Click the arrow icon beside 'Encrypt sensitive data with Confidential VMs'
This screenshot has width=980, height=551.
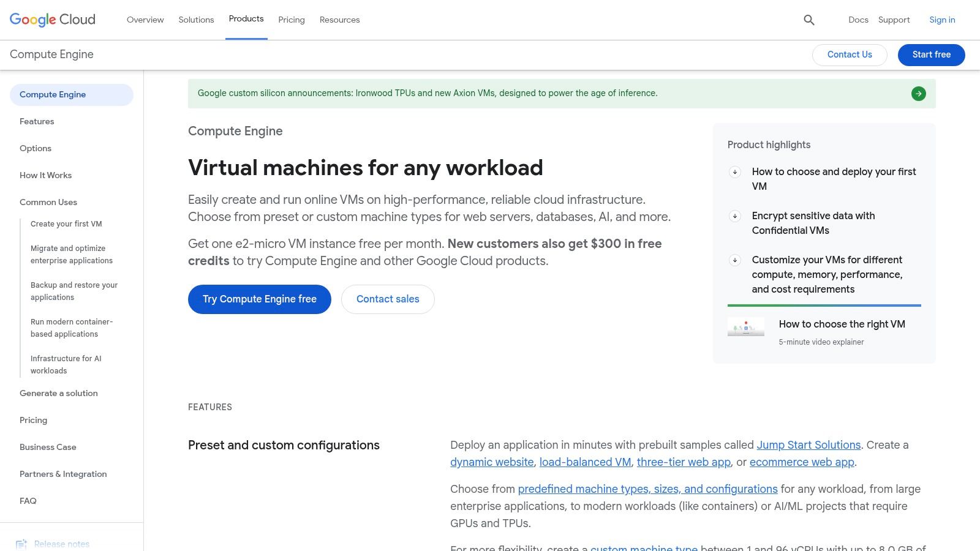click(x=735, y=216)
